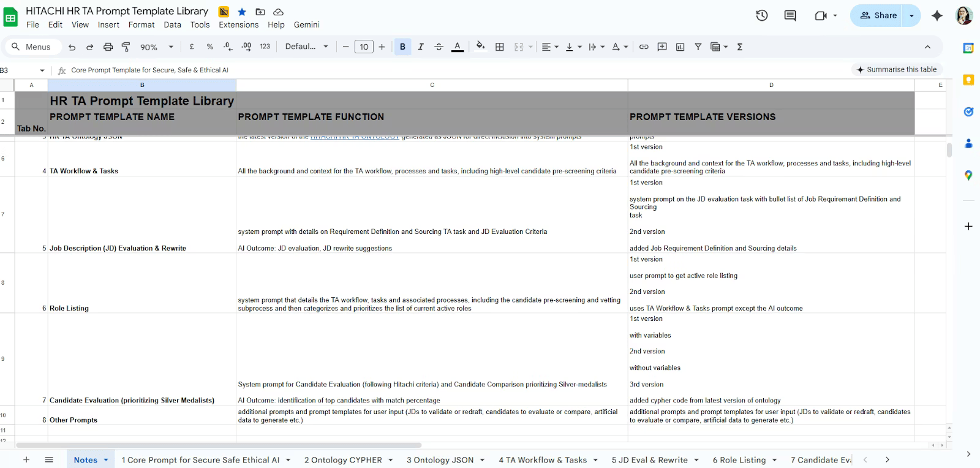The image size is (980, 468).
Task: Open the Gemini menu
Action: (306, 25)
